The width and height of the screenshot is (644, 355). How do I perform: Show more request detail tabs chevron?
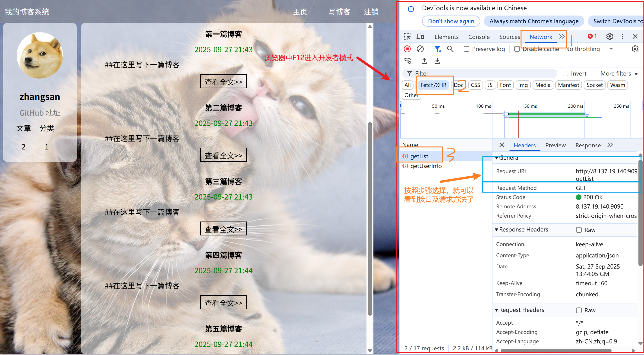pos(610,145)
